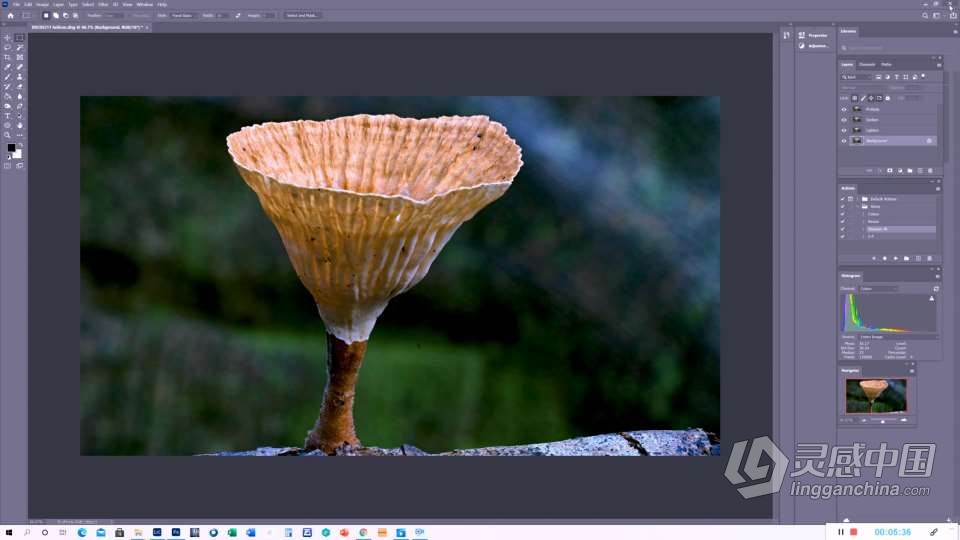Viewport: 960px width, 540px height.
Task: Select the Paint Bucket tool
Action: click(7, 97)
